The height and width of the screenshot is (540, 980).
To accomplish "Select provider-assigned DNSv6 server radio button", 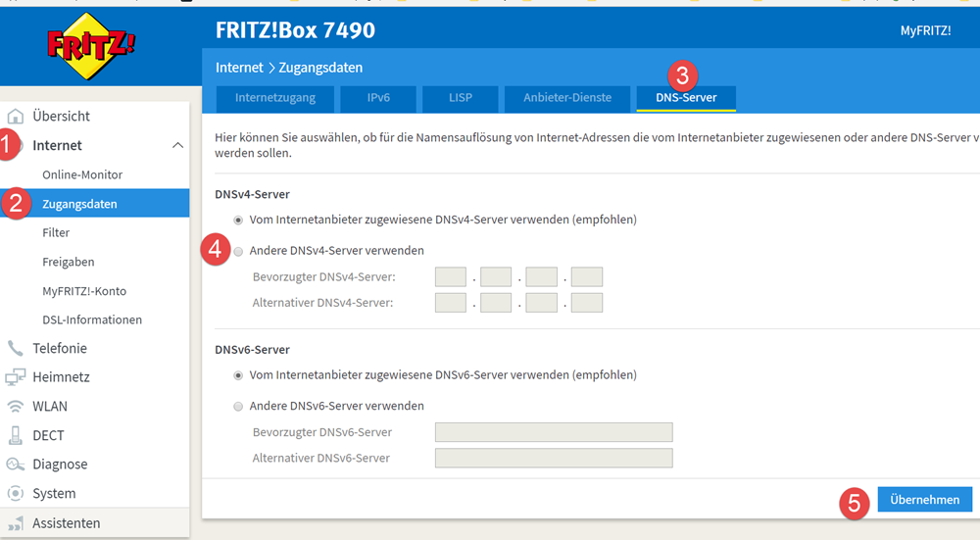I will point(238,375).
